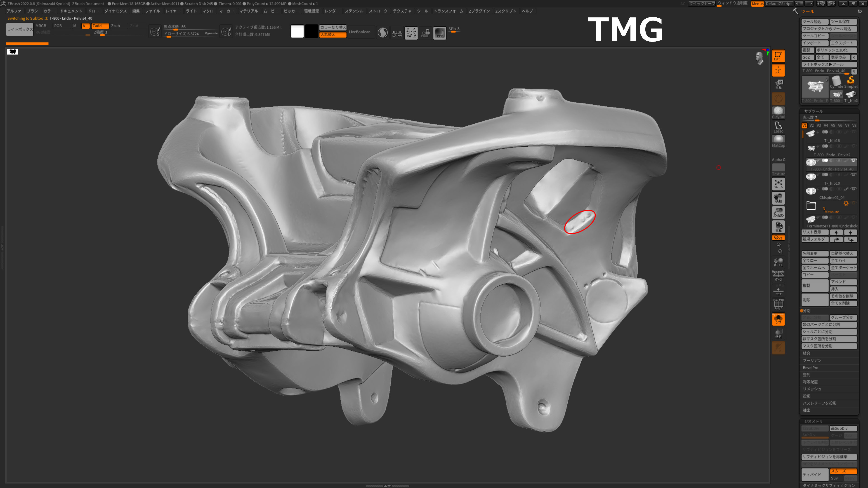Viewport: 868px width, 488px height.
Task: Click the Export (エクスポート) button
Action: pyautogui.click(x=843, y=43)
